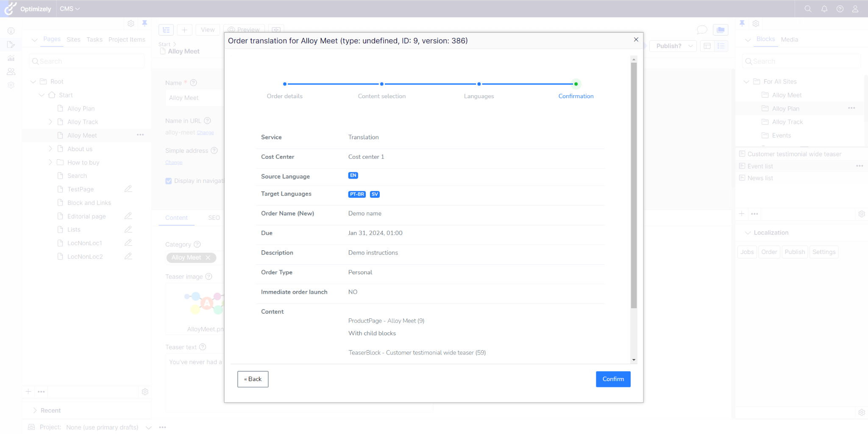Unpin the assets pane pin icon
The height and width of the screenshot is (434, 868).
(x=742, y=23)
